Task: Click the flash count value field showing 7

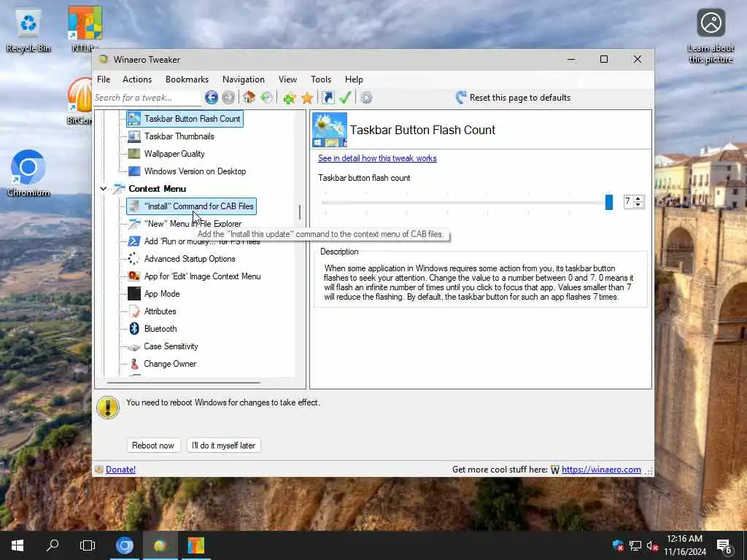Action: [628, 202]
